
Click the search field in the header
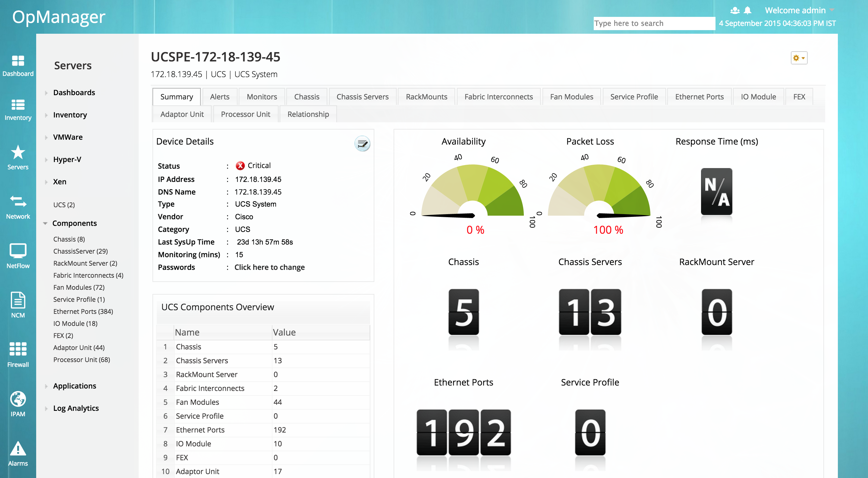[x=654, y=23]
